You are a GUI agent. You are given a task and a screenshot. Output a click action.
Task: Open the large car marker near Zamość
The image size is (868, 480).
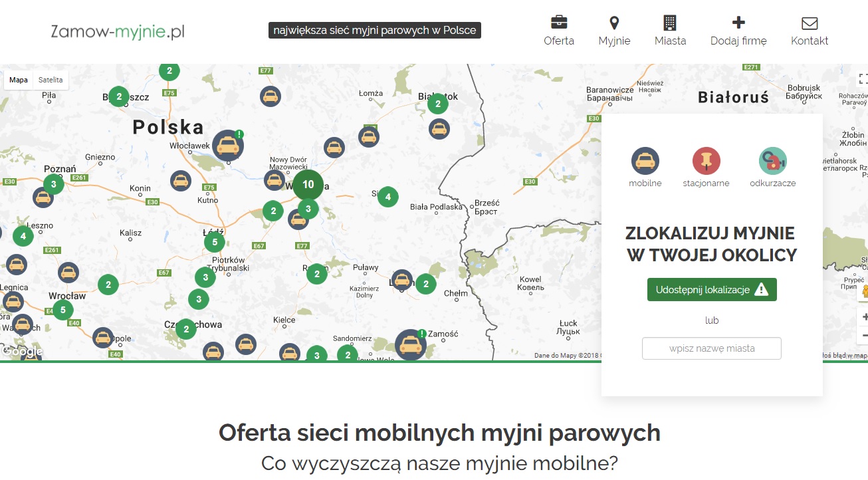(411, 345)
